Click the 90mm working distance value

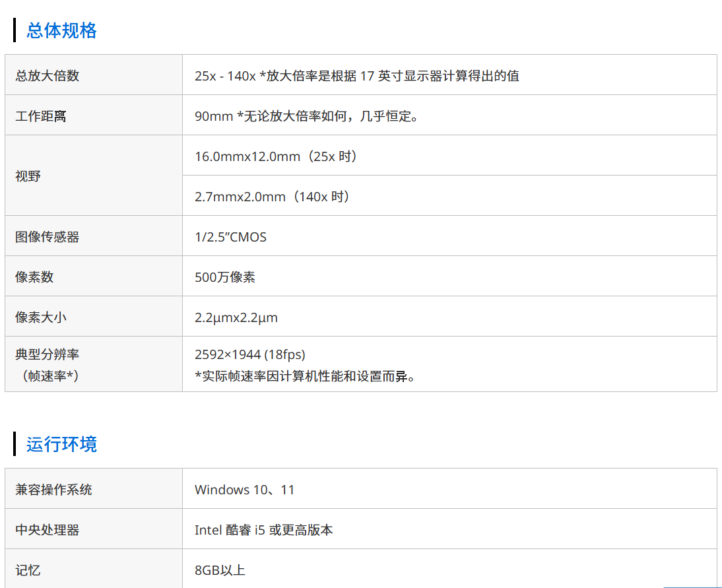tap(307, 116)
